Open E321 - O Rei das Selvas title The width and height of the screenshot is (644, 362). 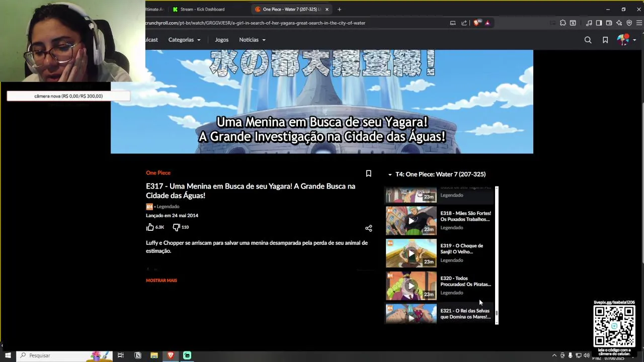tap(465, 314)
